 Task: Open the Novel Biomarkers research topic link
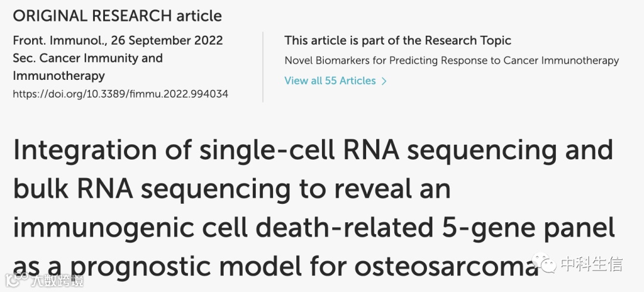[451, 60]
